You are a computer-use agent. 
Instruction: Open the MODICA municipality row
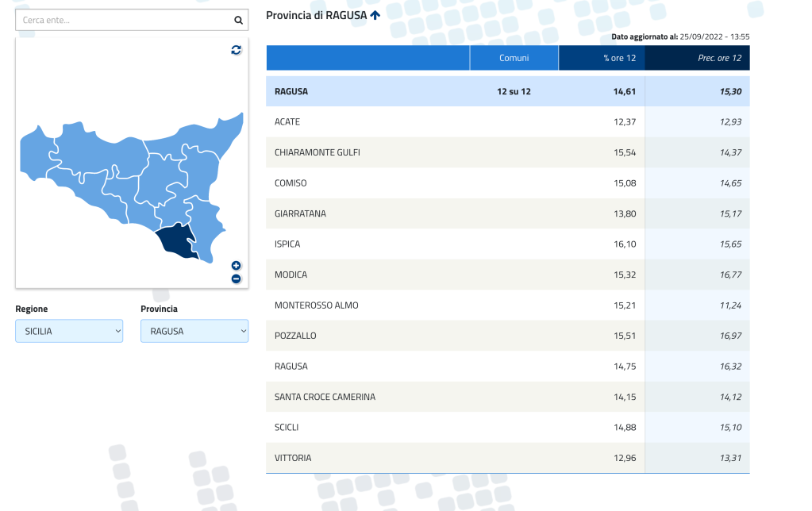coord(291,275)
